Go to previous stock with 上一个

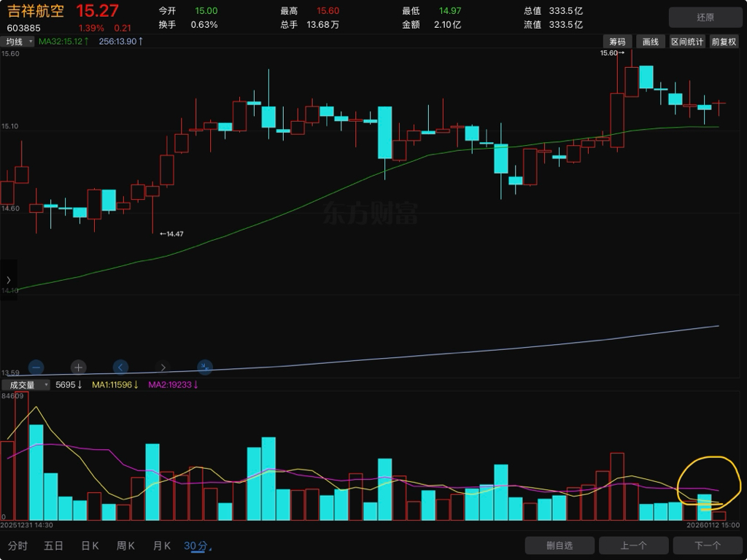634,545
